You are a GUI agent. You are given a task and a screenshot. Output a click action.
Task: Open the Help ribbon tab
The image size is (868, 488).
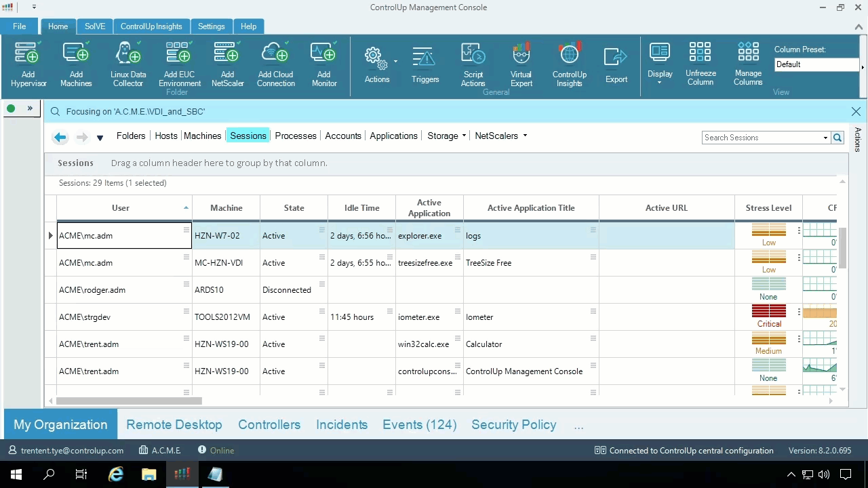click(249, 26)
